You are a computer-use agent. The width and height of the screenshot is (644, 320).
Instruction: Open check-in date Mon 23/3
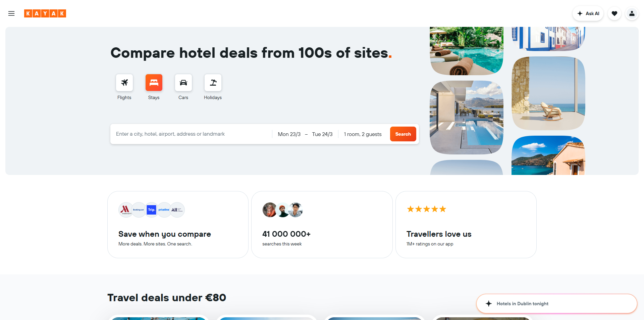pos(289,134)
